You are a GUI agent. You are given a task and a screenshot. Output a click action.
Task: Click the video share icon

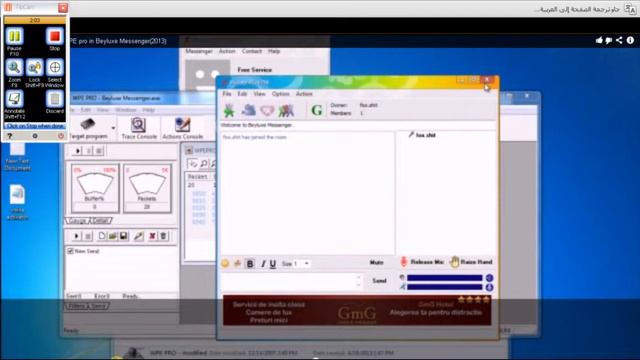pyautogui.click(x=620, y=40)
